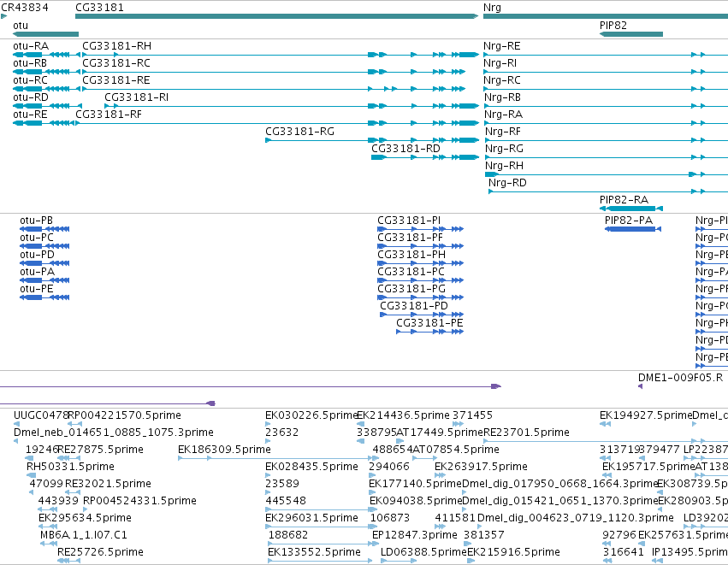Select transcript Nrg-RC
Image resolution: width=728 pixels, height=565 pixels.
[606, 89]
